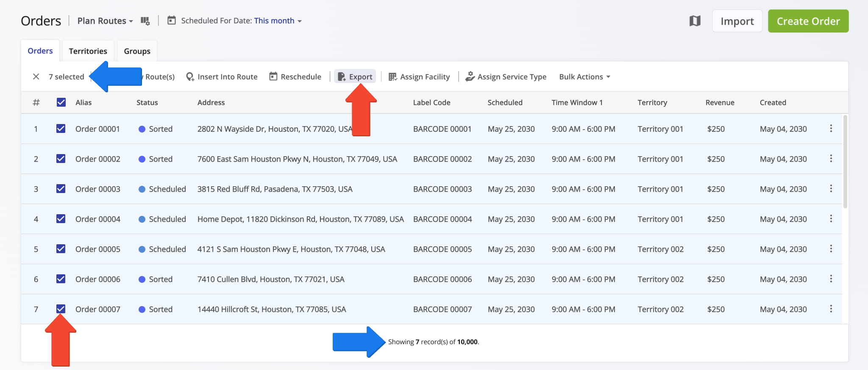868x370 pixels.
Task: Click the Order 00005 alias cell
Action: point(98,249)
